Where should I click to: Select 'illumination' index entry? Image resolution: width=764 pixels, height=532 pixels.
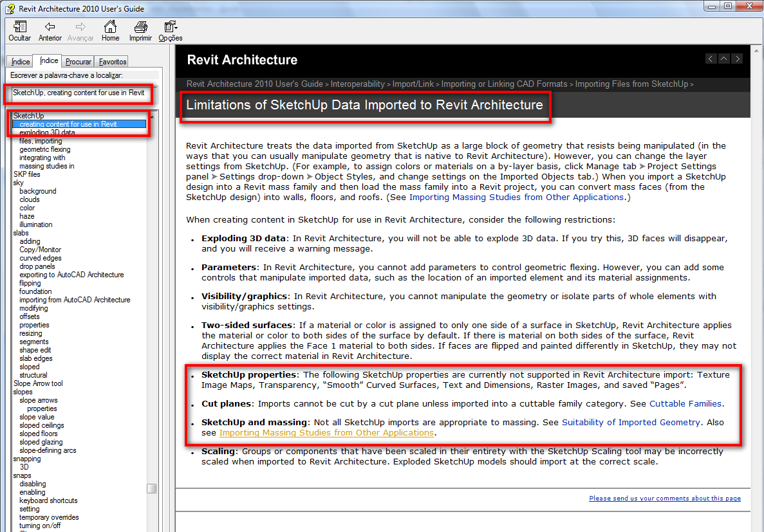pyautogui.click(x=36, y=225)
